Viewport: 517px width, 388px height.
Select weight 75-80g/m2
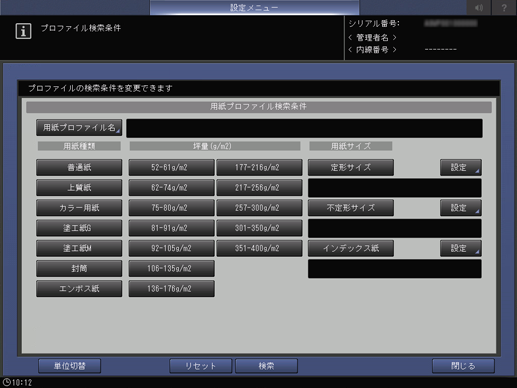pyautogui.click(x=171, y=208)
